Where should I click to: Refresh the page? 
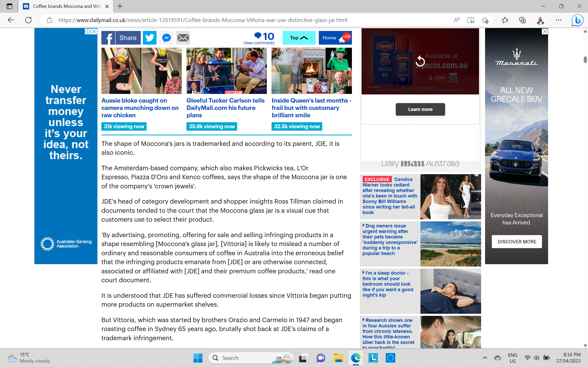(x=28, y=20)
